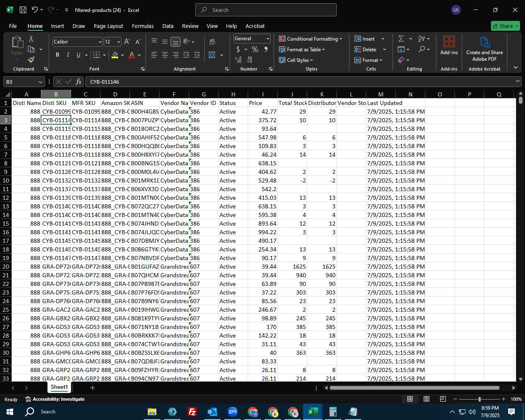Expand Format as Table menu
Image resolution: width=525 pixels, height=420 pixels.
pyautogui.click(x=302, y=49)
